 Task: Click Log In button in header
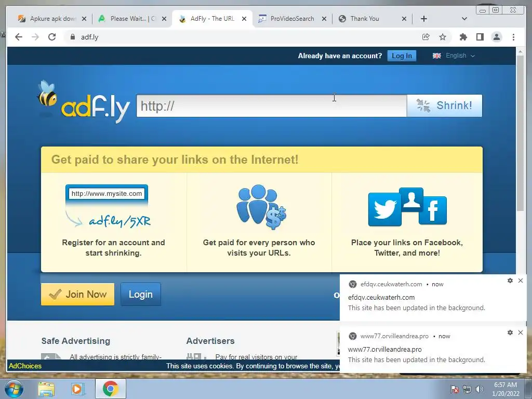coord(402,56)
